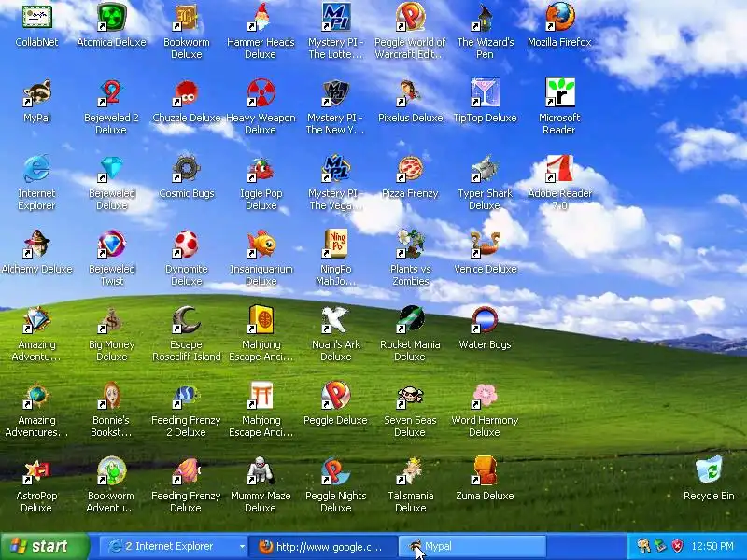The image size is (747, 560).
Task: Select the Amazing Adventures diamond icon
Action: pos(36,320)
